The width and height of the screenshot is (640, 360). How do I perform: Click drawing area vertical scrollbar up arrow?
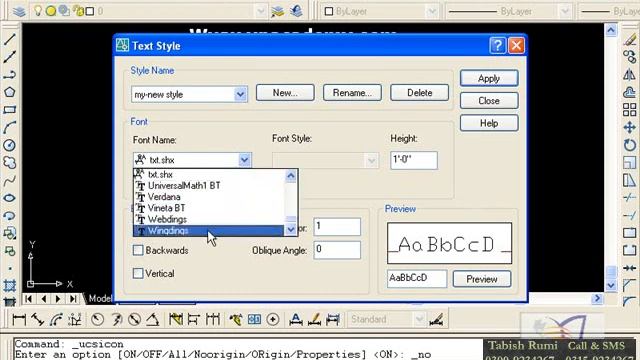[x=611, y=30]
